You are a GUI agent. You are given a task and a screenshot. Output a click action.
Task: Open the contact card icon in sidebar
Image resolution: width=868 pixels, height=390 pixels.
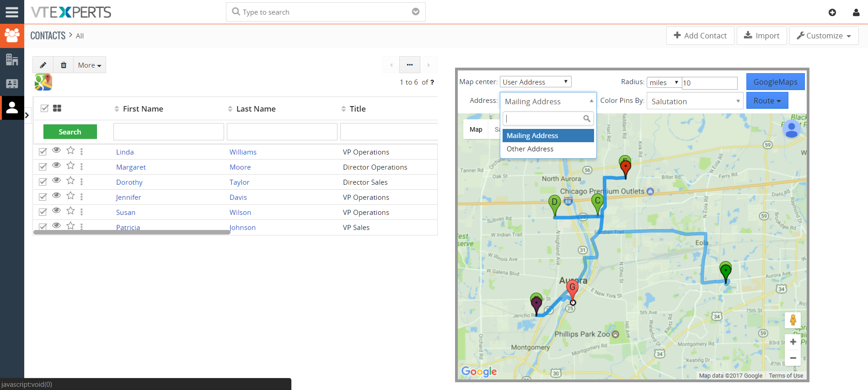pyautogui.click(x=12, y=84)
